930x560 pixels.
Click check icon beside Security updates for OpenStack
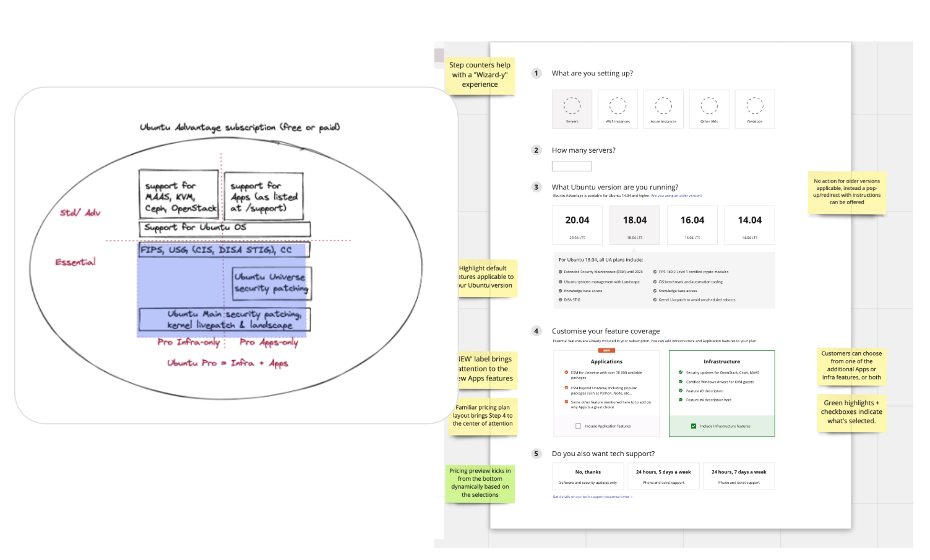(681, 373)
